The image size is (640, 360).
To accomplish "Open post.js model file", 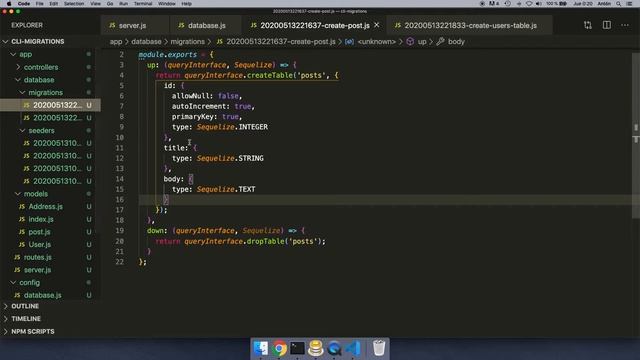I will click(x=50, y=231).
